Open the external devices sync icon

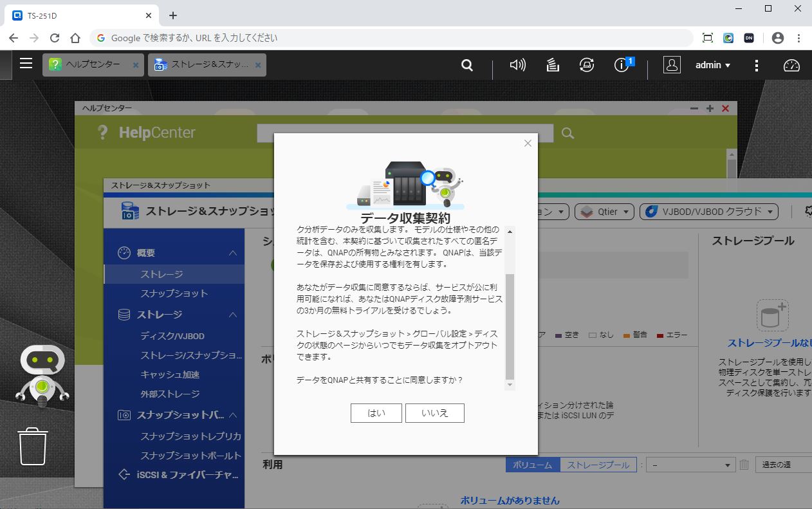pyautogui.click(x=586, y=65)
